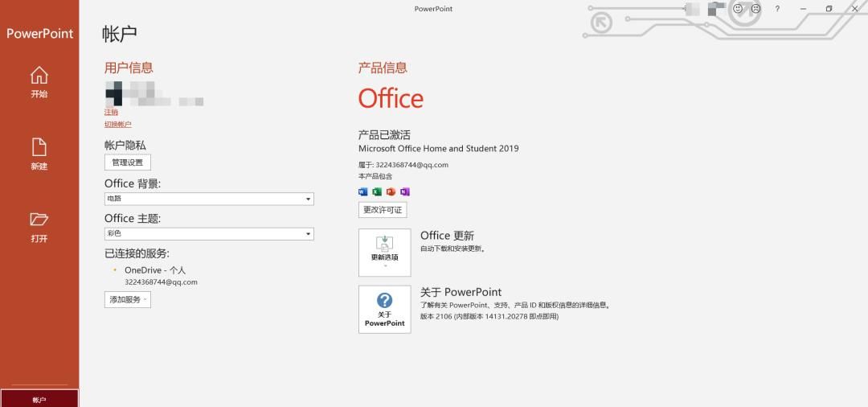Select the OneDrive - 个人 connected service entry

tap(155, 270)
